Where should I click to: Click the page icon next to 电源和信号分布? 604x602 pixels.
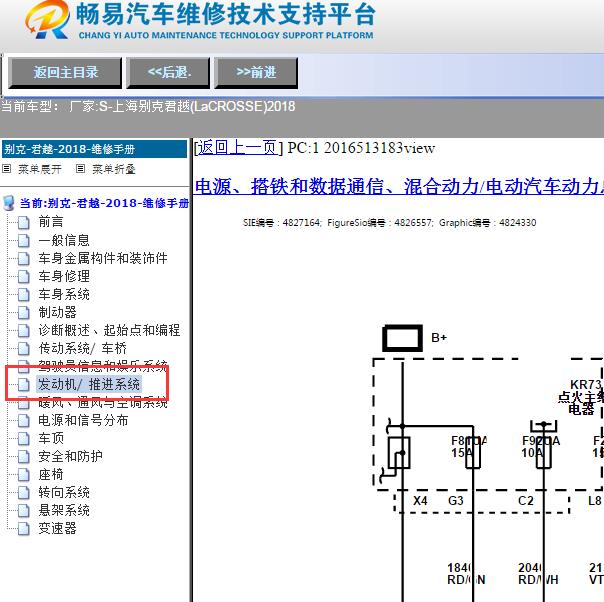pyautogui.click(x=23, y=420)
